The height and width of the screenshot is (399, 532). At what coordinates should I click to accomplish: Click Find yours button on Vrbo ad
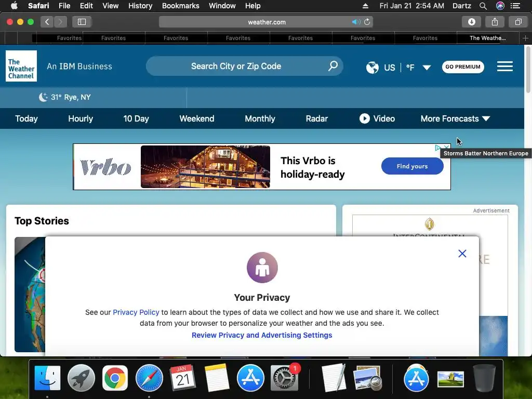[412, 166]
